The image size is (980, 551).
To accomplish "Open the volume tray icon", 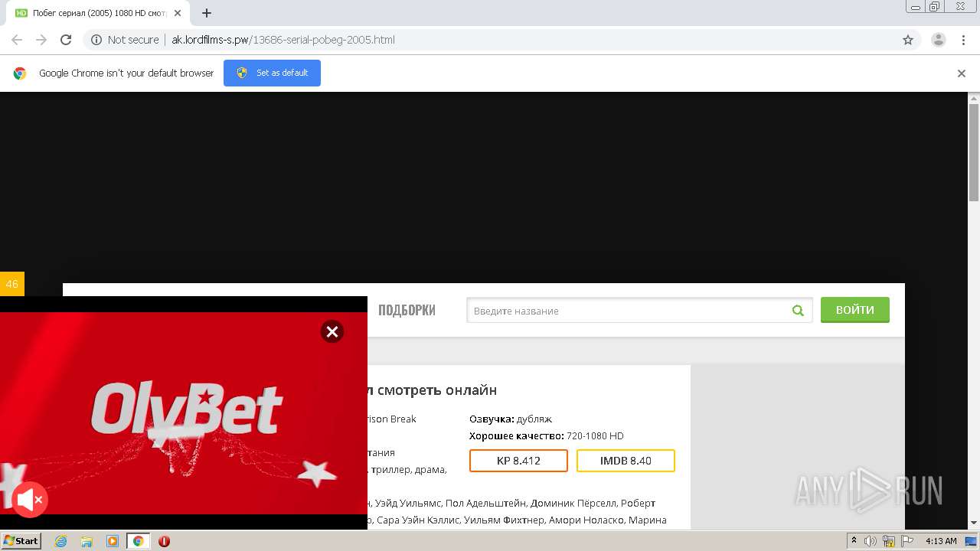I will coord(871,541).
